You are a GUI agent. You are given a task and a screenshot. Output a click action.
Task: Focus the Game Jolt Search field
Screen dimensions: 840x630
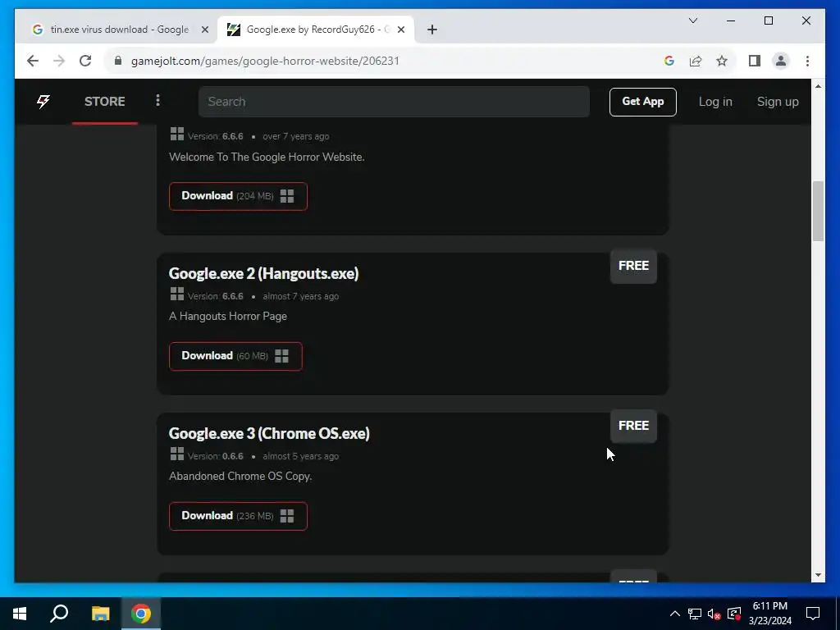click(394, 102)
